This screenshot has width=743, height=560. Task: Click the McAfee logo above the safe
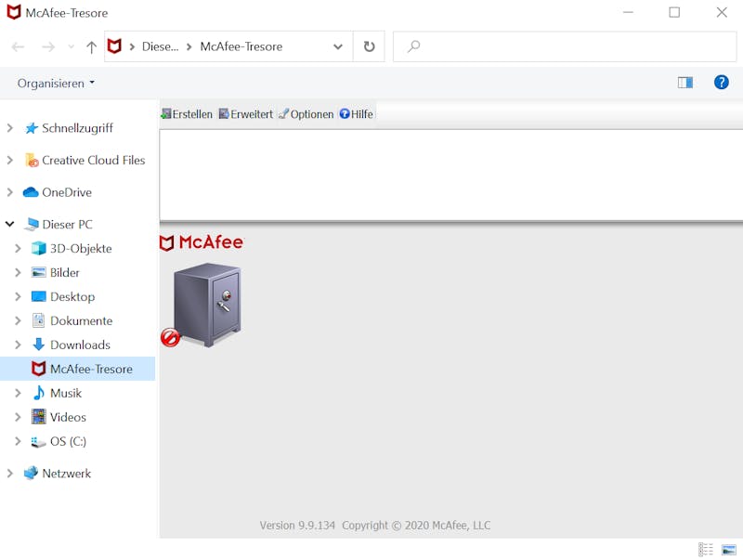coord(202,242)
